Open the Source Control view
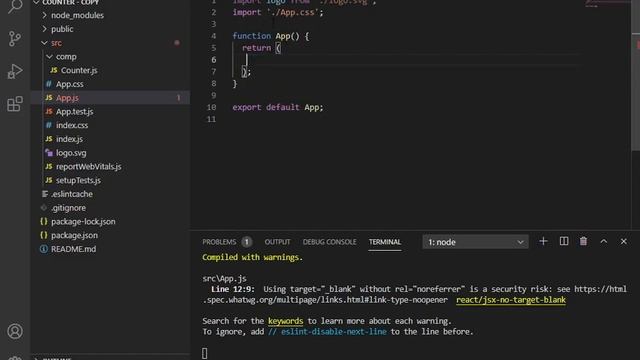The image size is (640, 360). point(15,38)
